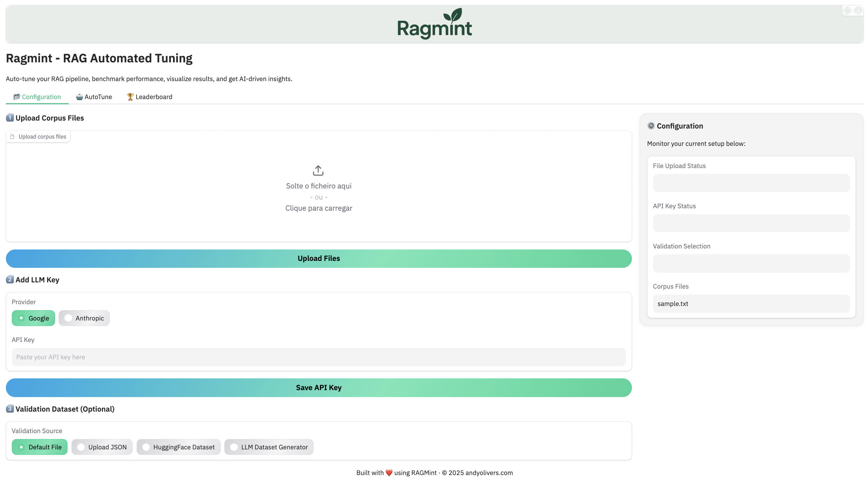Viewport: 868px width, 483px height.
Task: Click the 'Solte o ficheiro aqui' text
Action: coord(319,186)
